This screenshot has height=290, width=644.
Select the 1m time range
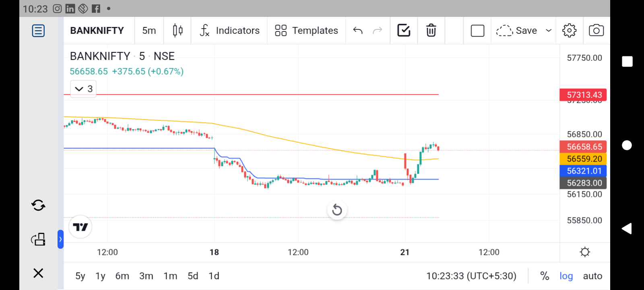(x=170, y=276)
